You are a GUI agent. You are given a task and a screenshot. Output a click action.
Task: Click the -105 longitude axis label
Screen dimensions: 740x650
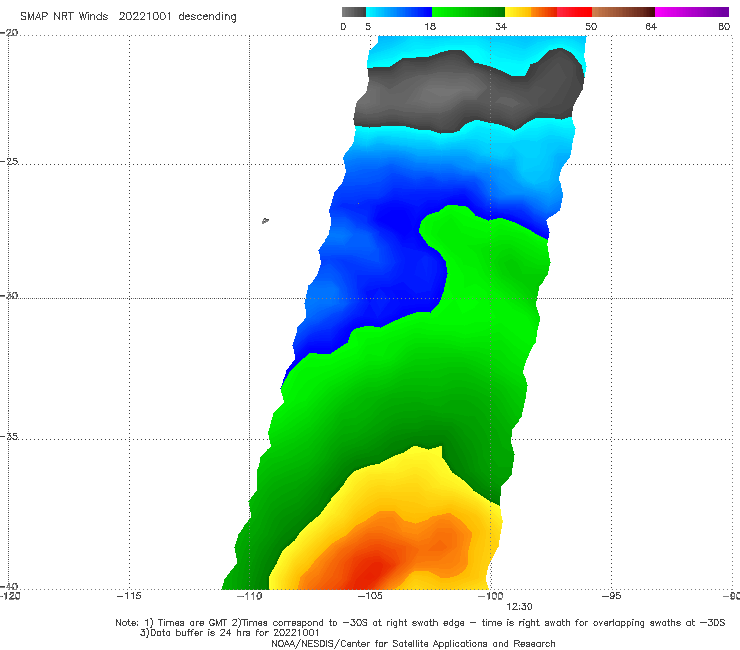[370, 596]
